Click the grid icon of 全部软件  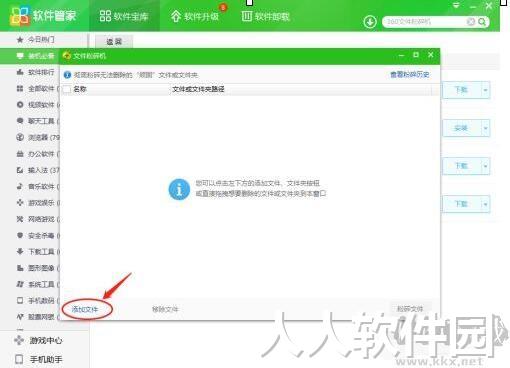pyautogui.click(x=20, y=88)
